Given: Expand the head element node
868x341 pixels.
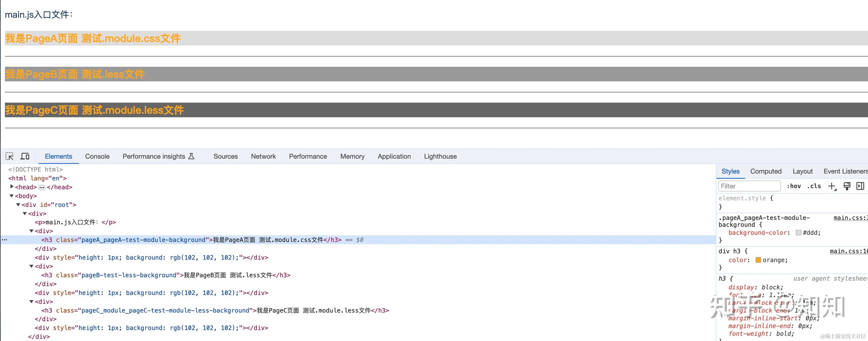Looking at the screenshot, I should click(x=12, y=186).
